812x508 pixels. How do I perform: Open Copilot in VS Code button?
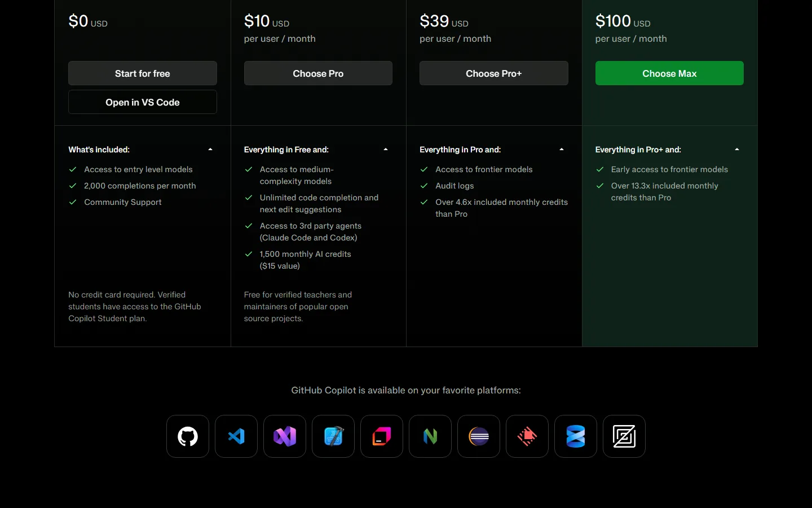point(143,102)
